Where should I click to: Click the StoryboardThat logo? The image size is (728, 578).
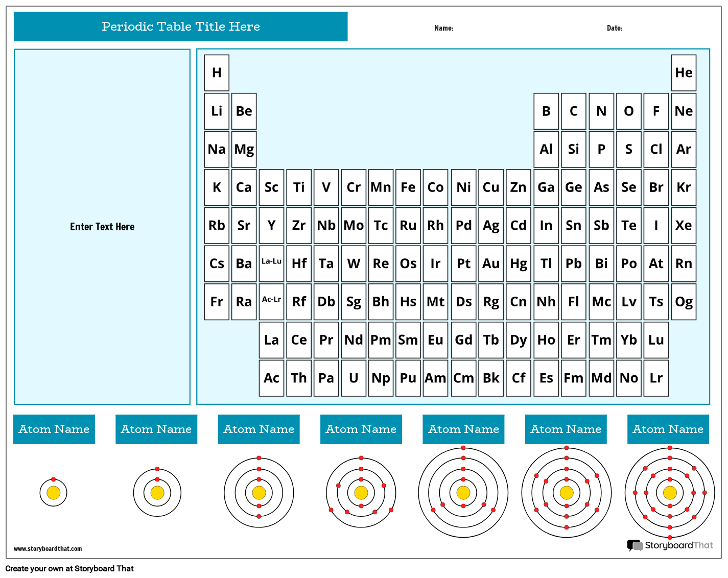tap(669, 545)
